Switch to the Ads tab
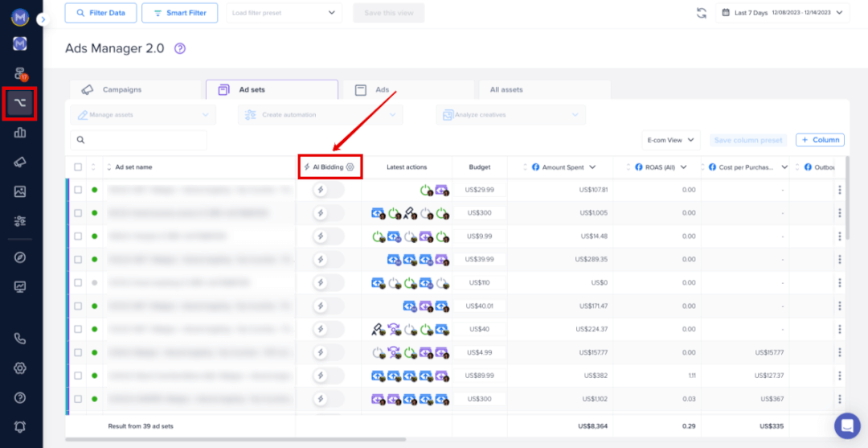The width and height of the screenshot is (868, 448). click(408, 89)
